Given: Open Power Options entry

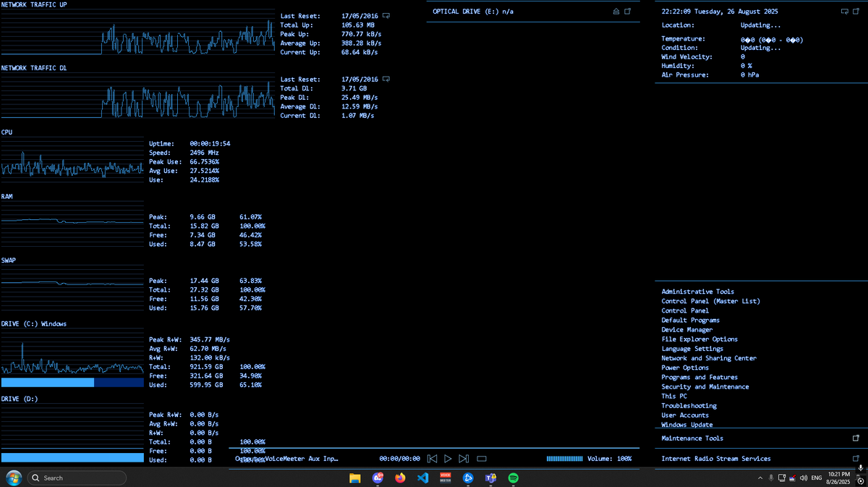Looking at the screenshot, I should (685, 368).
